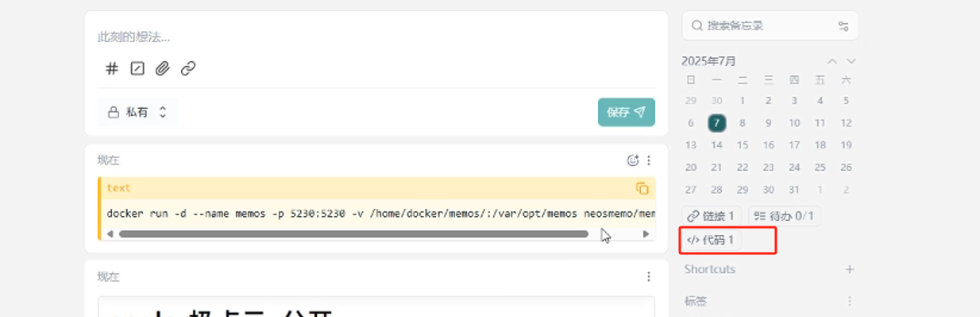
Task: Filter memos by 链接 1
Action: [712, 215]
